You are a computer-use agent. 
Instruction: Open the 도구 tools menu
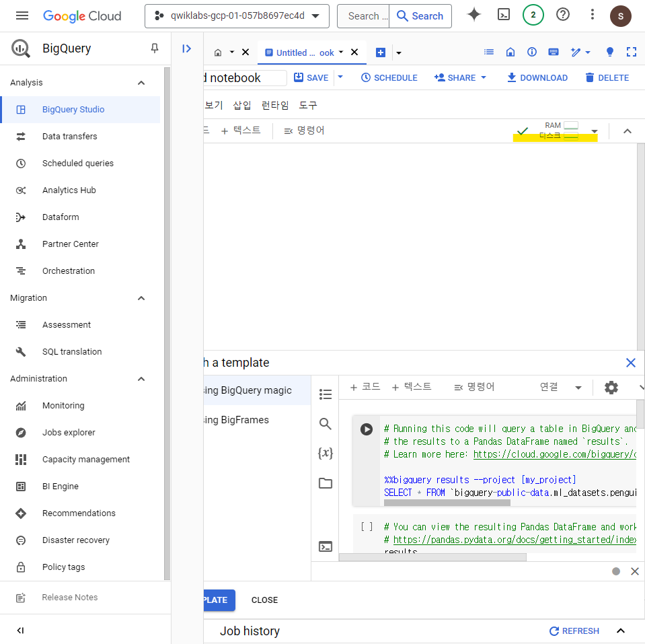pyautogui.click(x=307, y=106)
